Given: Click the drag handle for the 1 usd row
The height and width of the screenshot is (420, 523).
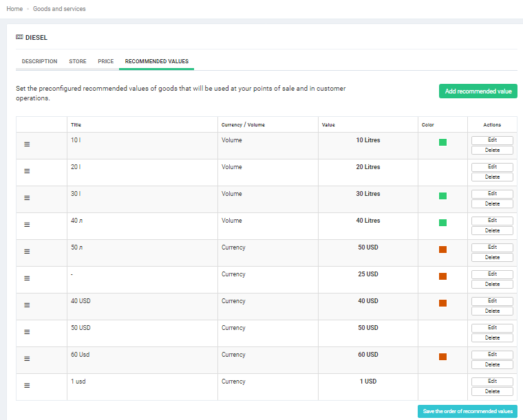Looking at the screenshot, I should 27,386.
